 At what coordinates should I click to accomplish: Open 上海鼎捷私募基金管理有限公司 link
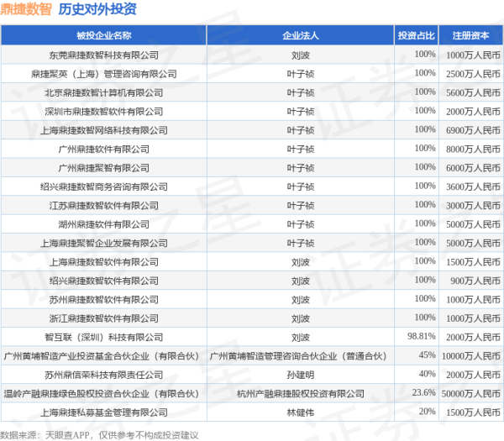pyautogui.click(x=103, y=412)
